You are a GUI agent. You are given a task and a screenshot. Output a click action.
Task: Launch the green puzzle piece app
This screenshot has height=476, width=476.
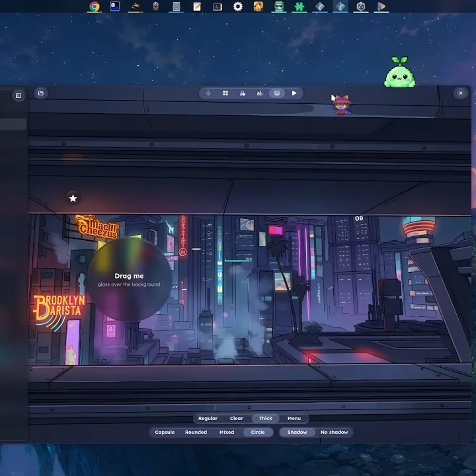pyautogui.click(x=299, y=6)
